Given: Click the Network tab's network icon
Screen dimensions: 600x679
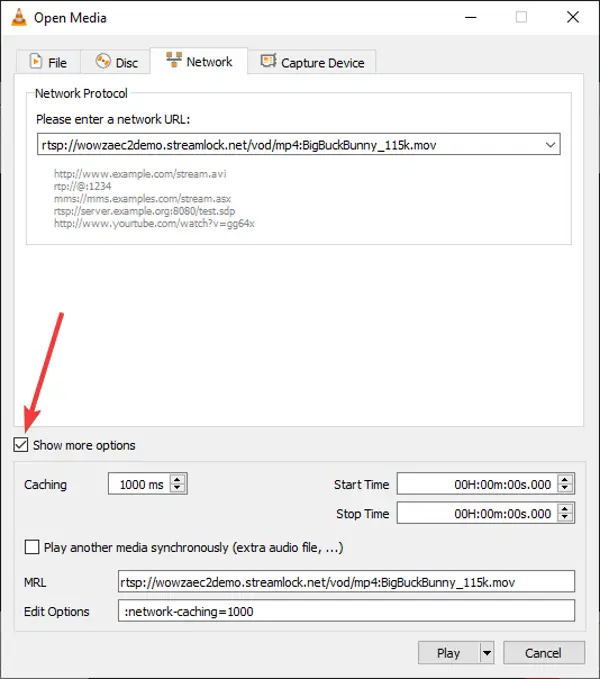Looking at the screenshot, I should (x=174, y=60).
